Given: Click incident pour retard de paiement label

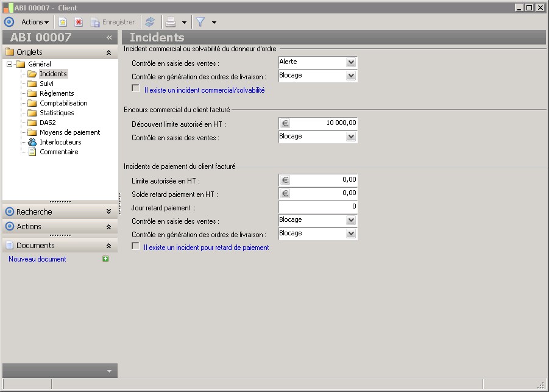Looking at the screenshot, I should (x=206, y=248).
